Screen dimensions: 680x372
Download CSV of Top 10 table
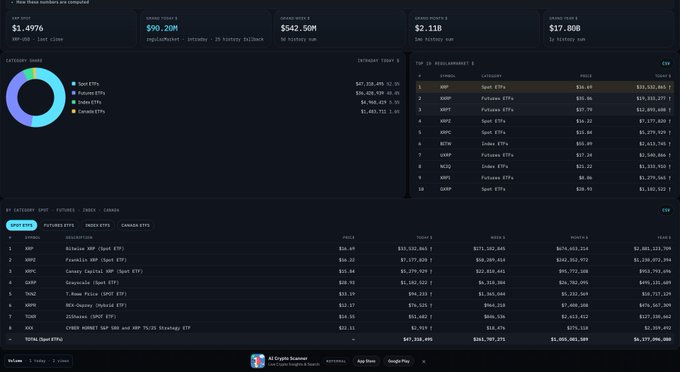[666, 64]
